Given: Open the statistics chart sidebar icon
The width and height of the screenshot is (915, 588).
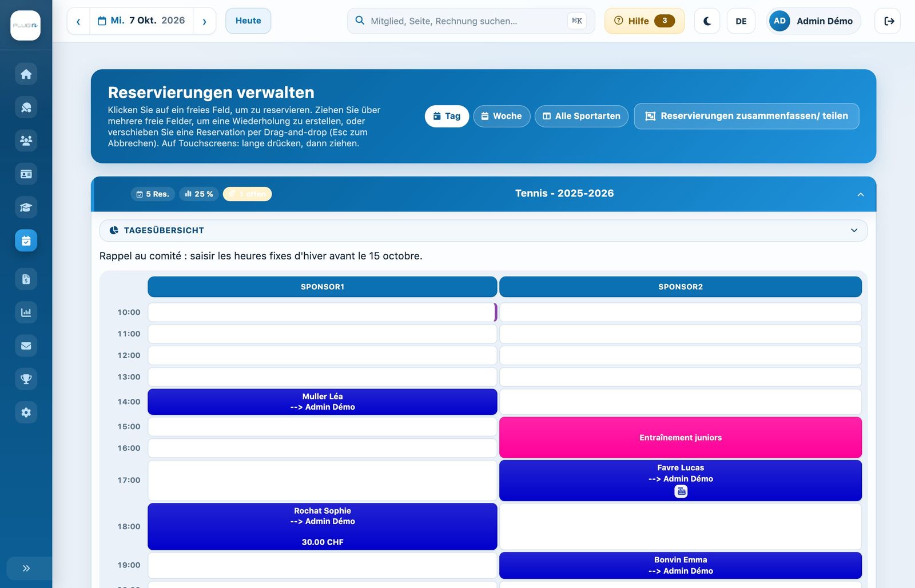Looking at the screenshot, I should coord(26,313).
